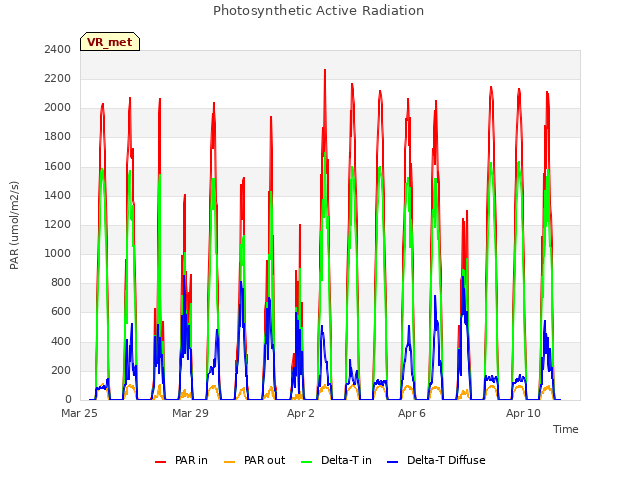Click the '1000' y-axis tick label
The height and width of the screenshot is (480, 640).
[x=58, y=253]
